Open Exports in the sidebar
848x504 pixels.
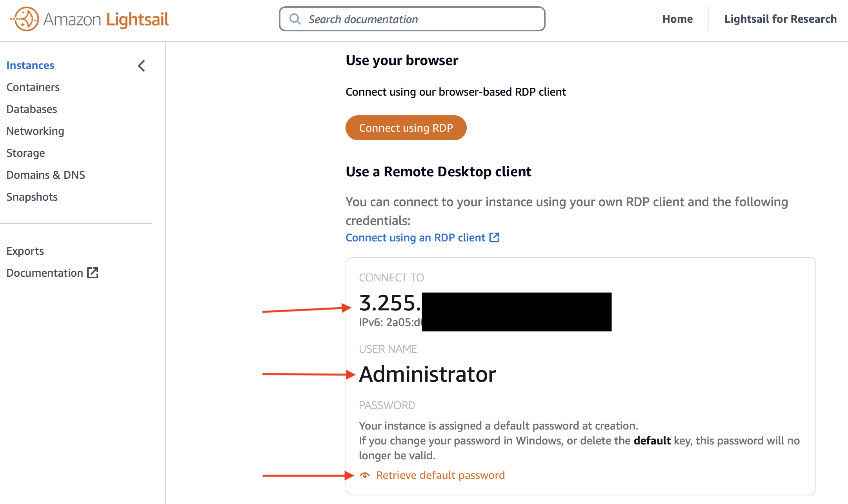point(25,251)
